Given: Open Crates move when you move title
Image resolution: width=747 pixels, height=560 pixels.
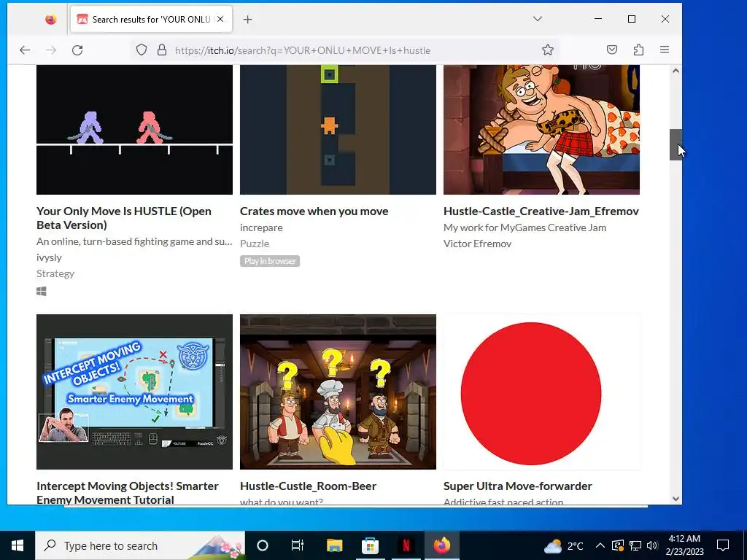Looking at the screenshot, I should point(314,211).
